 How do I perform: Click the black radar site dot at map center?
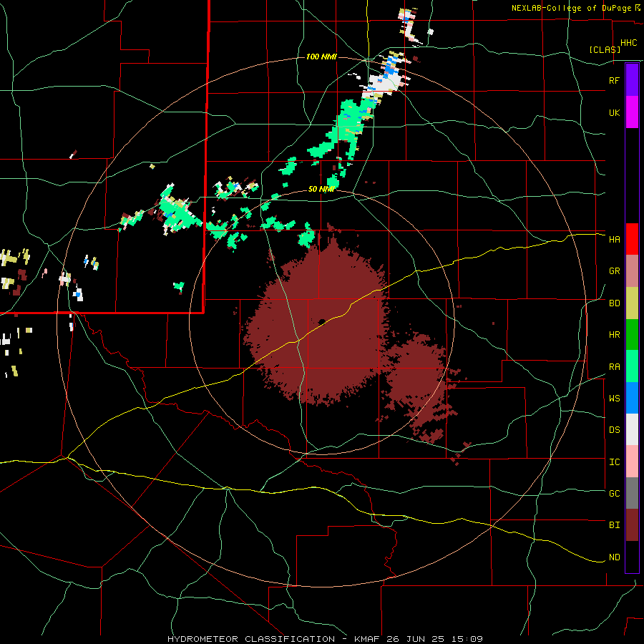click(x=322, y=321)
